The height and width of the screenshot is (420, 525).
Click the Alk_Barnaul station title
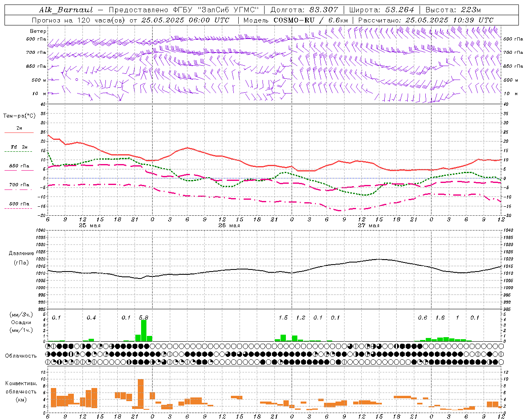pyautogui.click(x=66, y=10)
